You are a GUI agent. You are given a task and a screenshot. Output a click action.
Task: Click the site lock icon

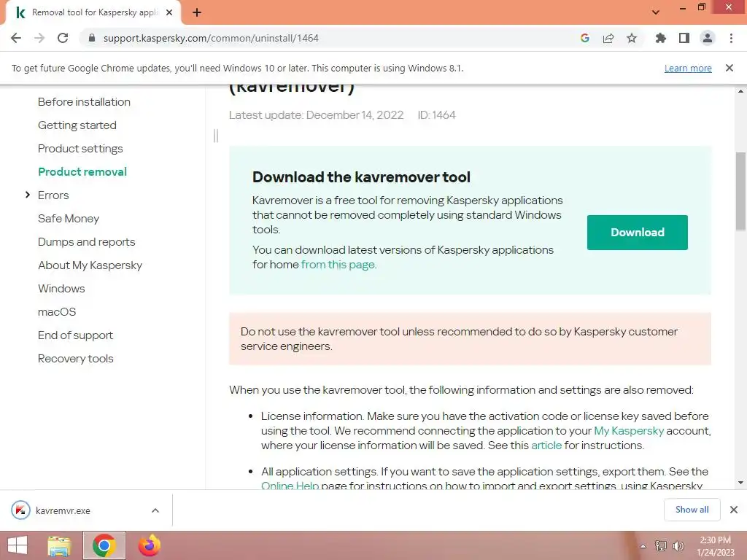[x=92, y=38]
